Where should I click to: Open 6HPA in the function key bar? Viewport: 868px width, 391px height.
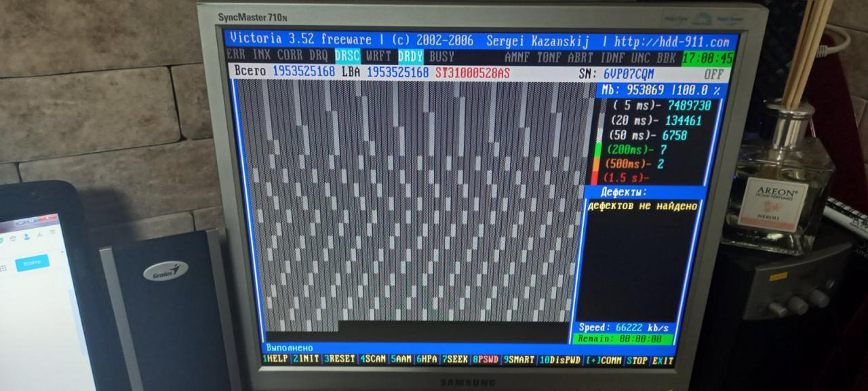(427, 359)
